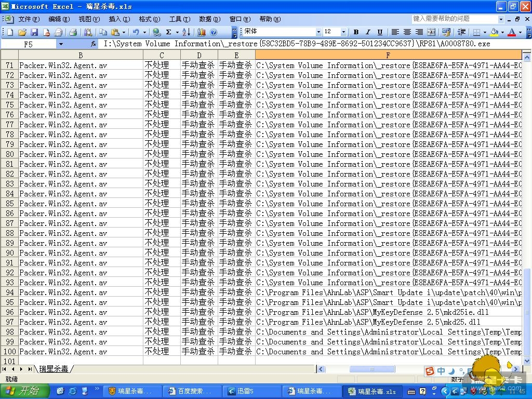Click the formula bar path text
This screenshot has width=532, height=399.
click(297, 44)
